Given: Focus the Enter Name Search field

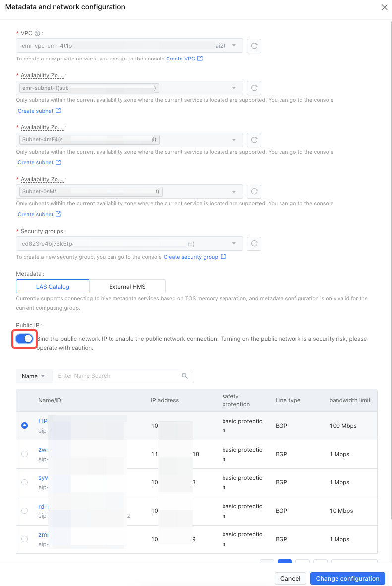Looking at the screenshot, I should coord(123,376).
